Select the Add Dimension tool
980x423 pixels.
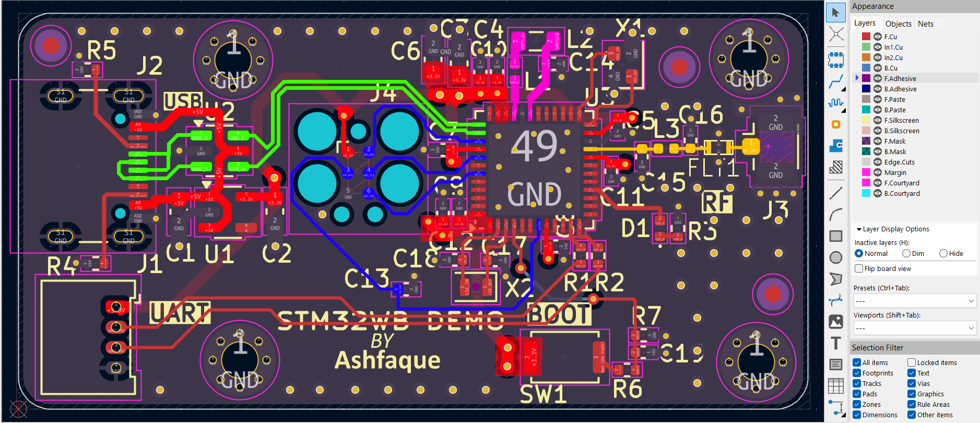coord(835,407)
